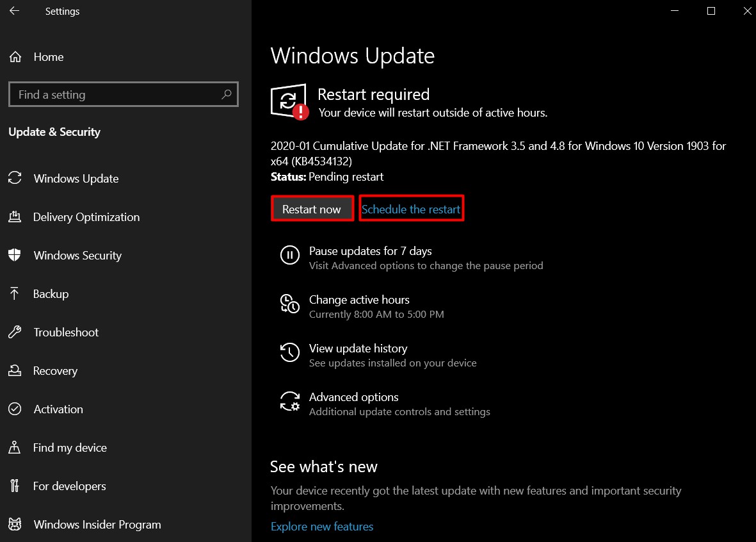The image size is (756, 542).
Task: Click the Activation checkmark circle icon
Action: pyautogui.click(x=15, y=409)
